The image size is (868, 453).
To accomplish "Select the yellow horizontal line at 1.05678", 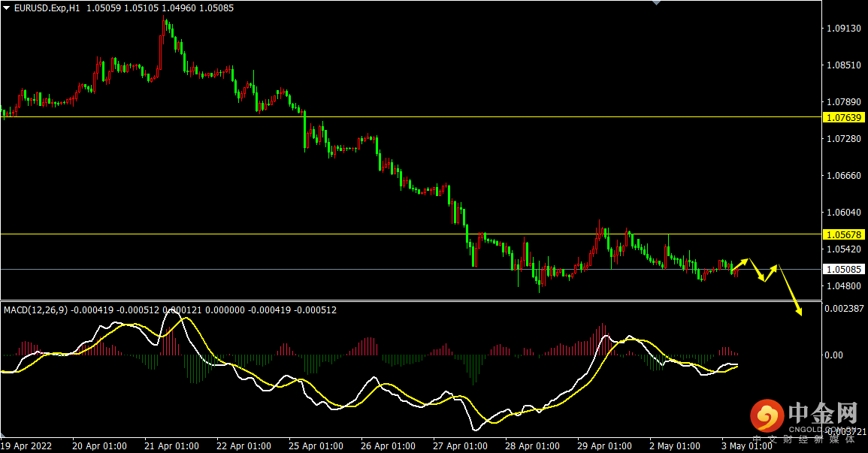I will point(411,234).
